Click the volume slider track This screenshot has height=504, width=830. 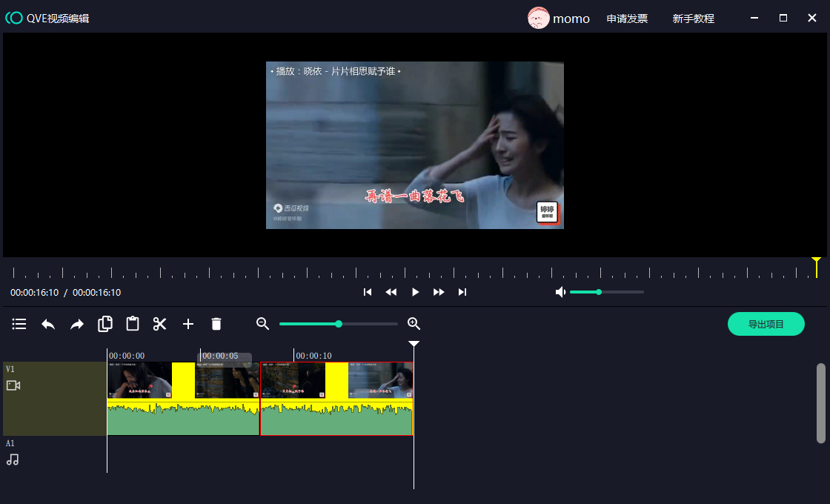[x=622, y=292]
